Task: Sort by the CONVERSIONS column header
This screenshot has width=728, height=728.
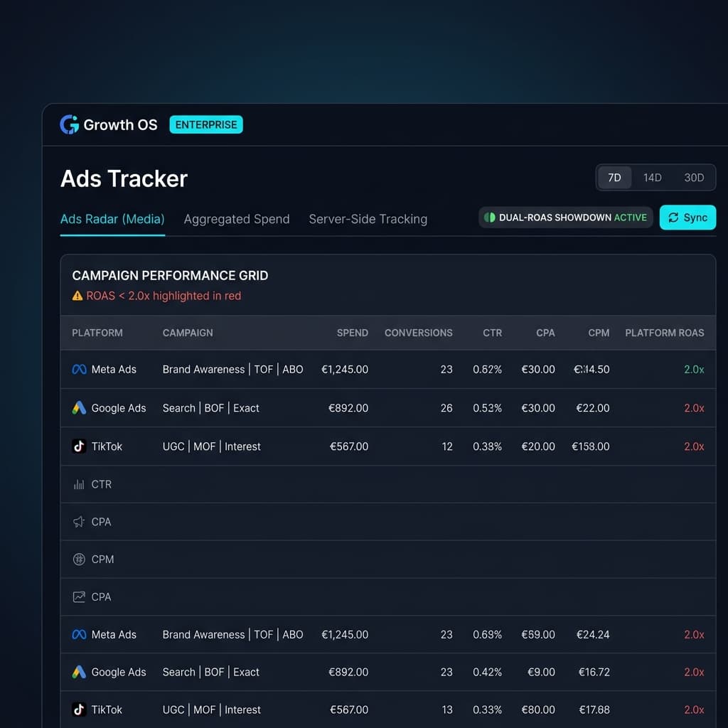Action: [x=418, y=333]
